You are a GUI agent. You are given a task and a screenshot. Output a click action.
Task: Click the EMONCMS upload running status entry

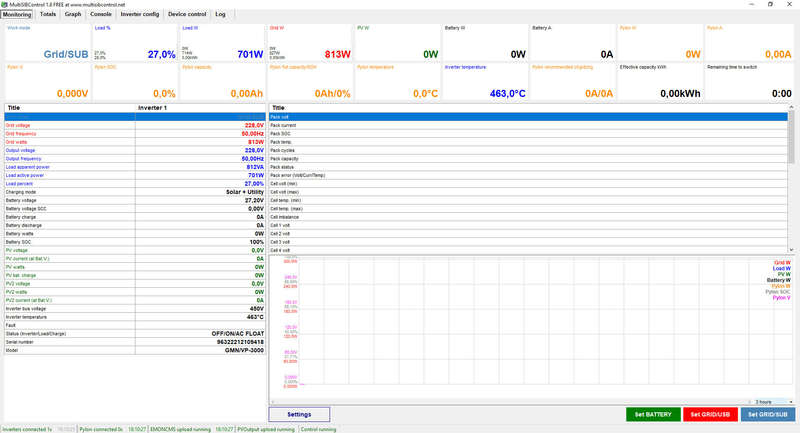[x=180, y=429]
